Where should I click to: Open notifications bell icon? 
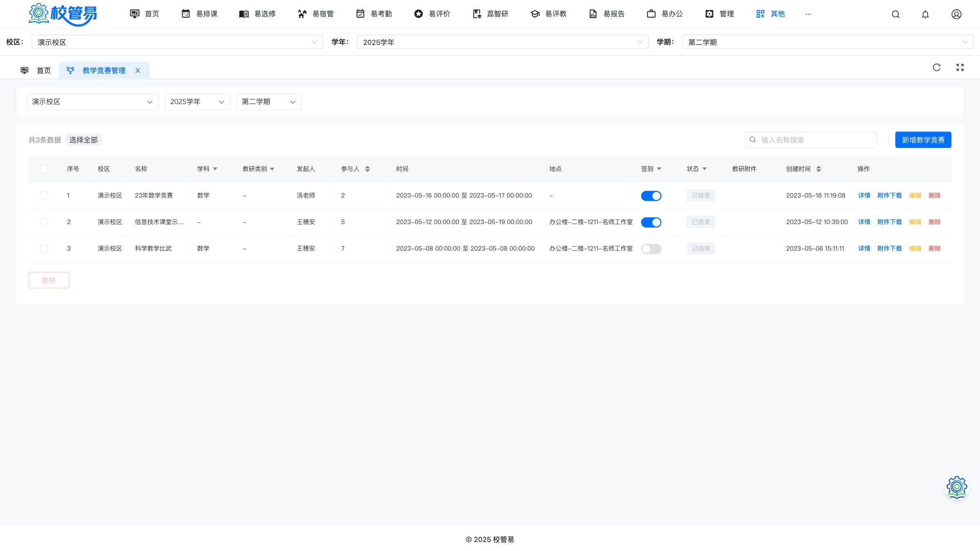925,14
